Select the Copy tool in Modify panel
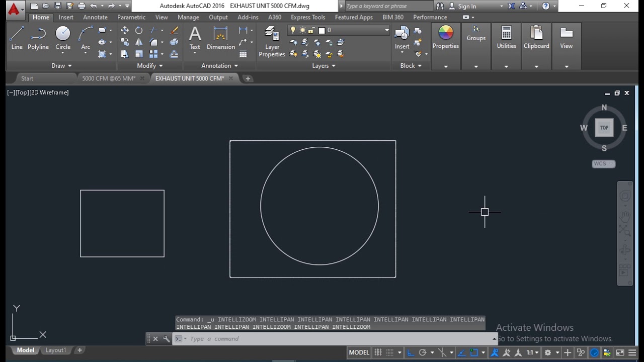Screen dimensions: 644x362 click(125, 42)
